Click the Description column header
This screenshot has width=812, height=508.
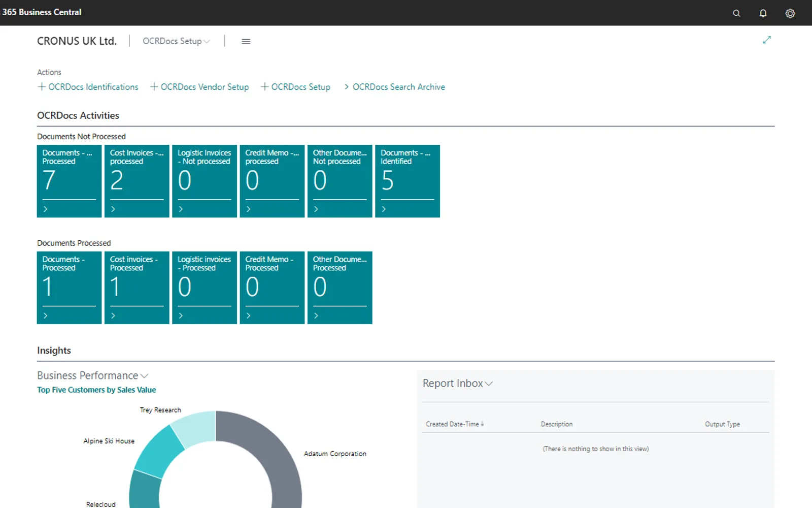[557, 424]
